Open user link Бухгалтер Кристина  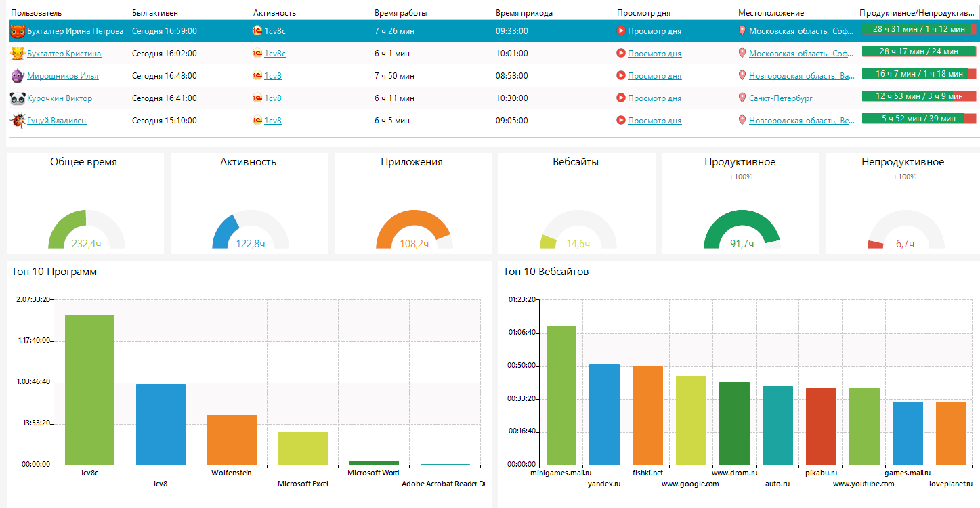tap(64, 54)
